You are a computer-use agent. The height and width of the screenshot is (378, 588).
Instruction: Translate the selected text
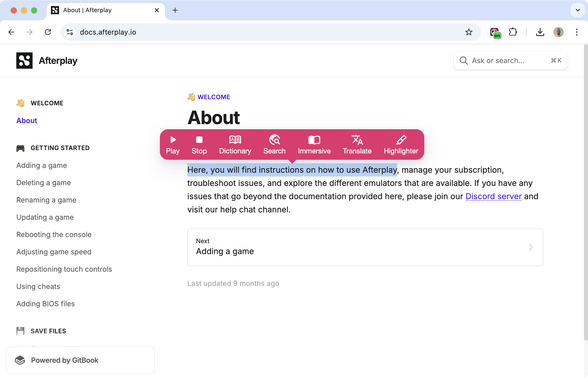pos(357,145)
